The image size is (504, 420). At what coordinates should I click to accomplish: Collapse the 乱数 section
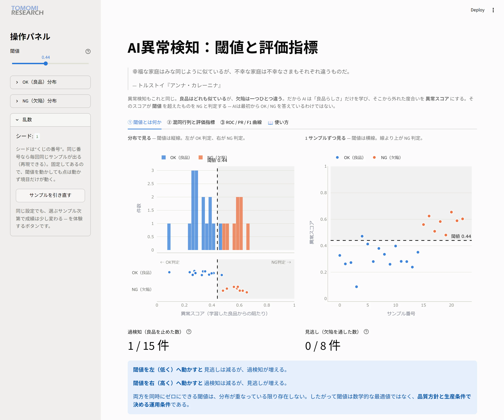click(x=50, y=120)
